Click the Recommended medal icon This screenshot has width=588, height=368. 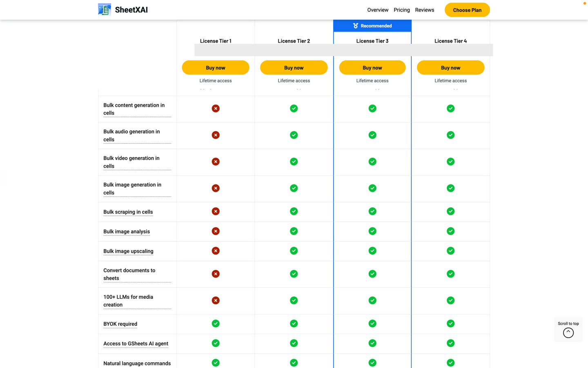(355, 26)
